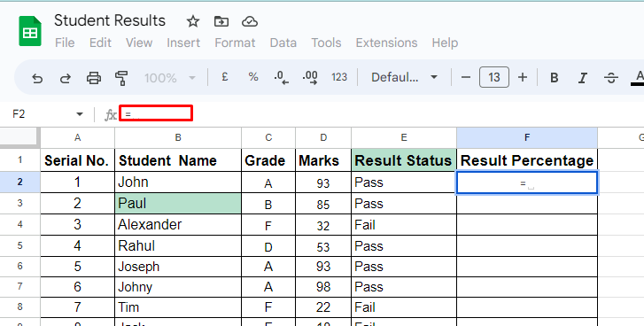Check the cloud save status icon

249,21
